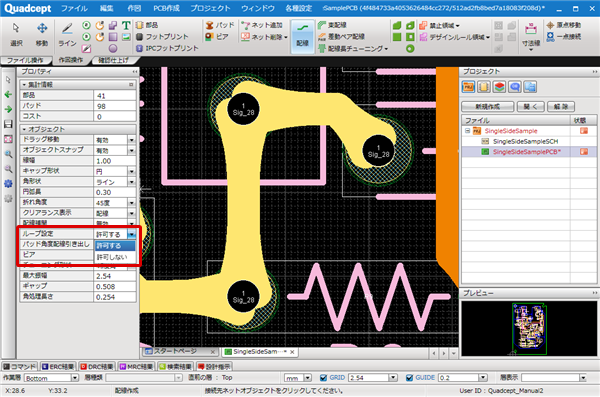
Task: Edit the ギャップ value 0.508
Action: click(x=115, y=286)
